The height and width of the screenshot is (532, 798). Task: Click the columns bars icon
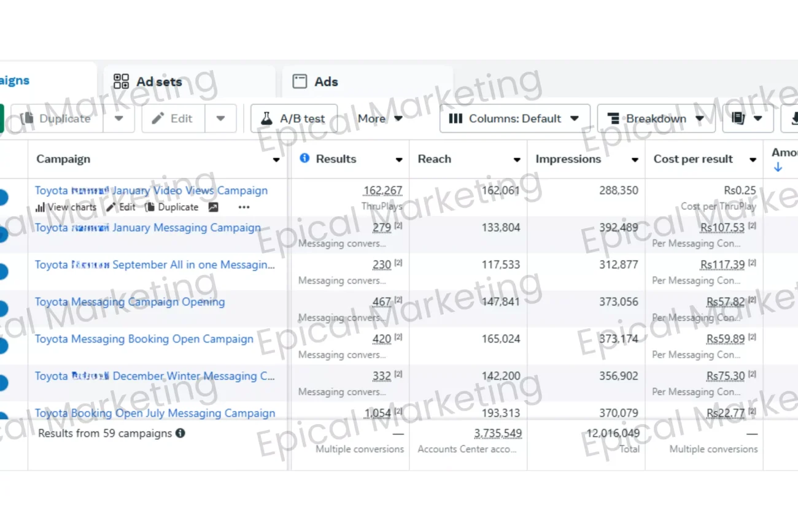point(455,118)
